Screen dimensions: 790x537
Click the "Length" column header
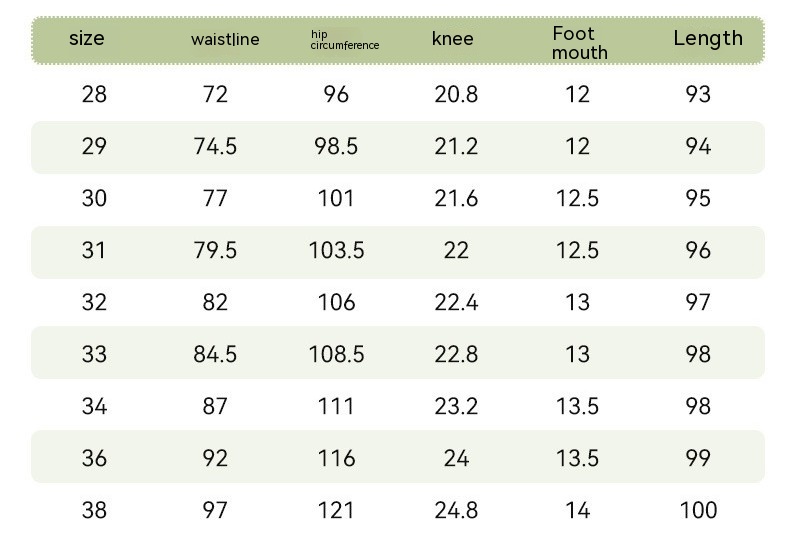click(708, 38)
